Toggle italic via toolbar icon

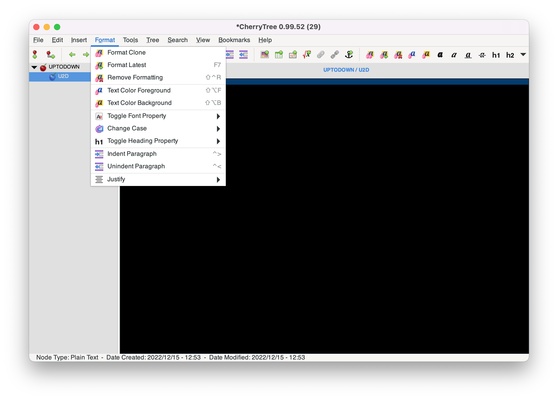(x=454, y=55)
